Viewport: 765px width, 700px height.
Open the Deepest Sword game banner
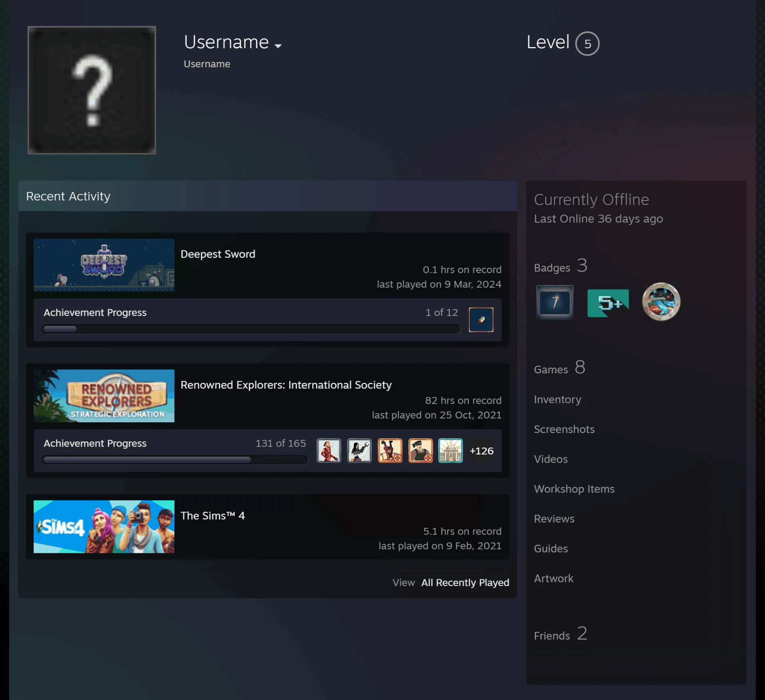104,265
